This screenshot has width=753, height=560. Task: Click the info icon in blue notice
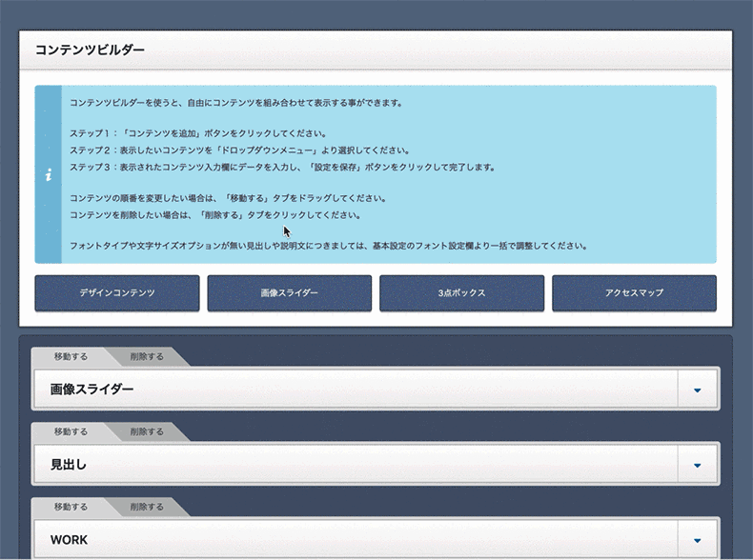pos(48,174)
